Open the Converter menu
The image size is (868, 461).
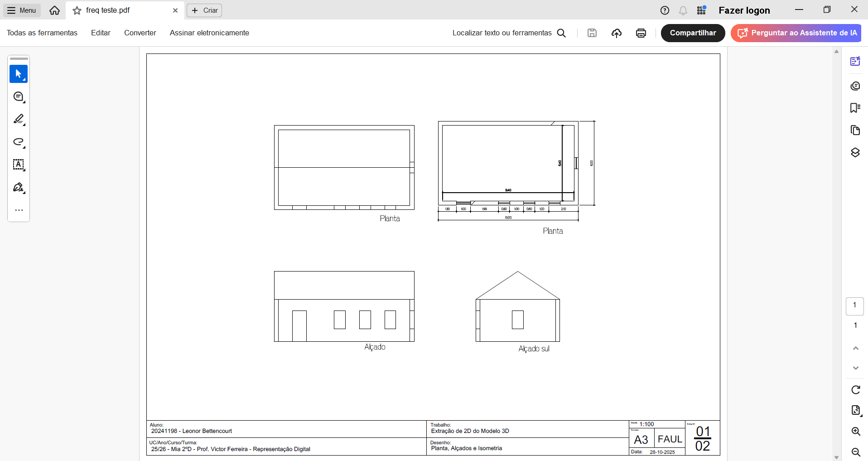pyautogui.click(x=140, y=33)
